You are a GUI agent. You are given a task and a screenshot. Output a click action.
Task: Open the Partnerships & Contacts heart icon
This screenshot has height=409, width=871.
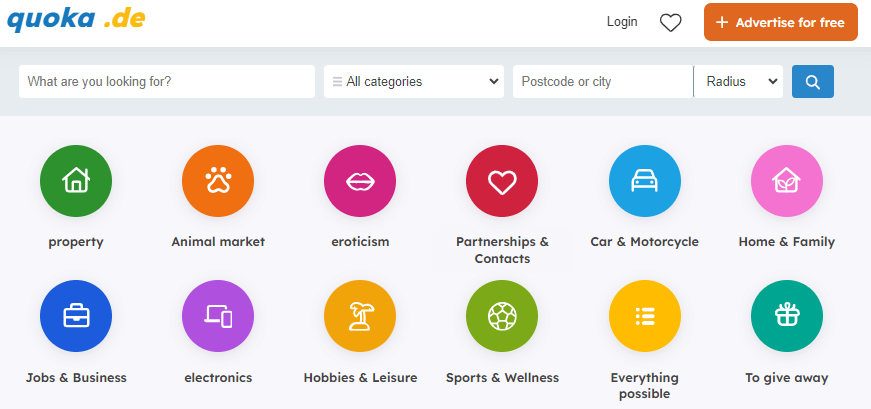point(502,181)
